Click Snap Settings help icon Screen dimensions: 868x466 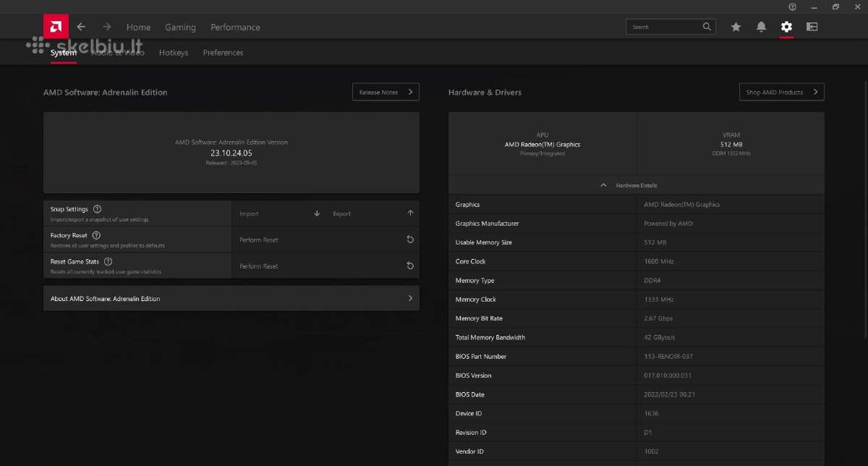98,208
